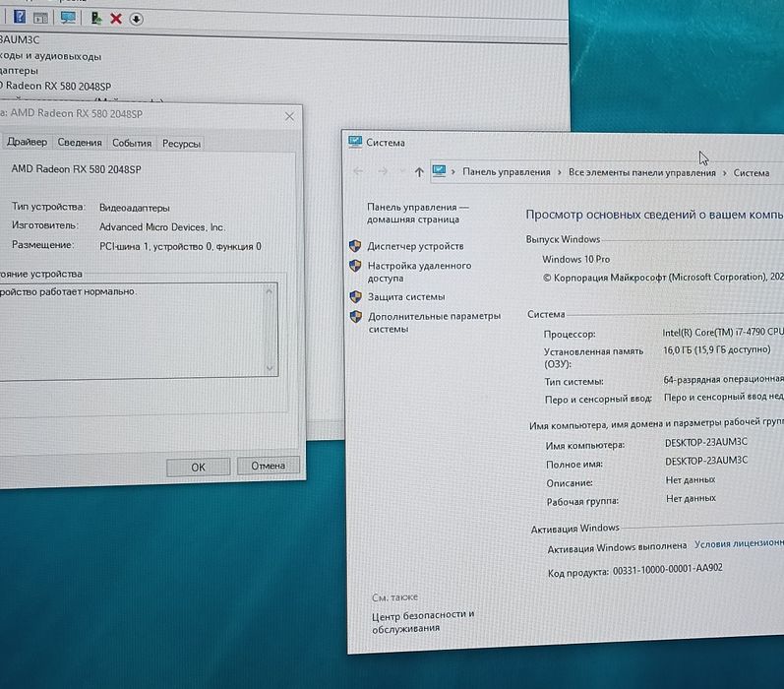Click the Просмотр основных сведений heading
Viewport: 784px width, 689px height.
point(654,215)
